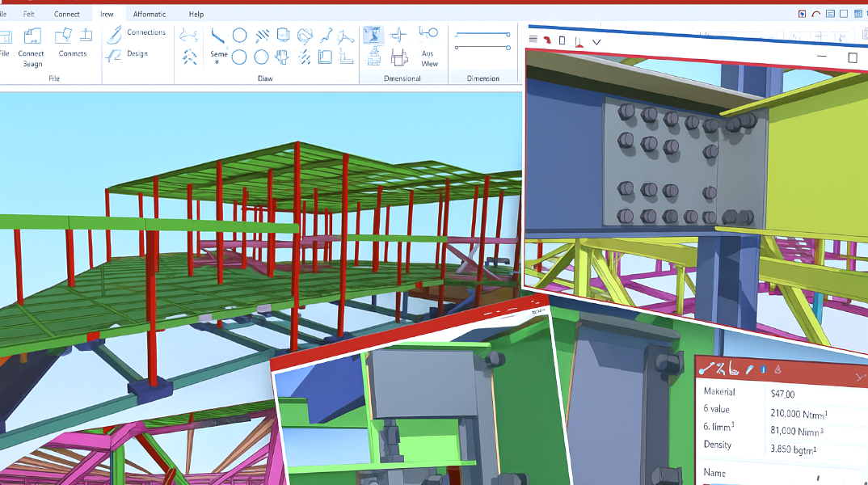Minimize the bolted connection view window
The height and width of the screenshot is (485, 868).
(821, 56)
